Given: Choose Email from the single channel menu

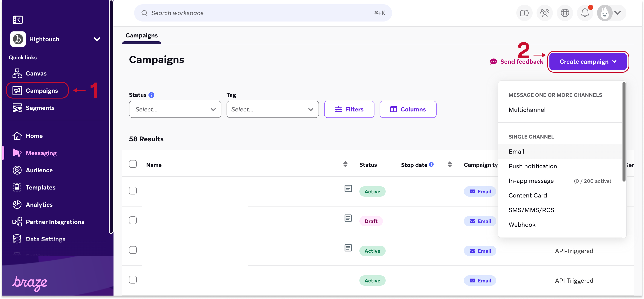Looking at the screenshot, I should [516, 151].
